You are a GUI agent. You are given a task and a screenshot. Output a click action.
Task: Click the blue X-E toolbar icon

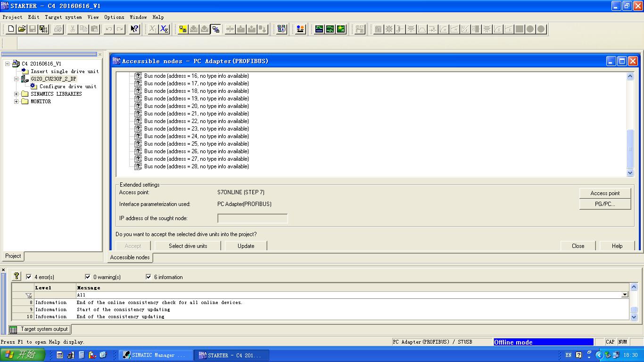click(x=164, y=29)
